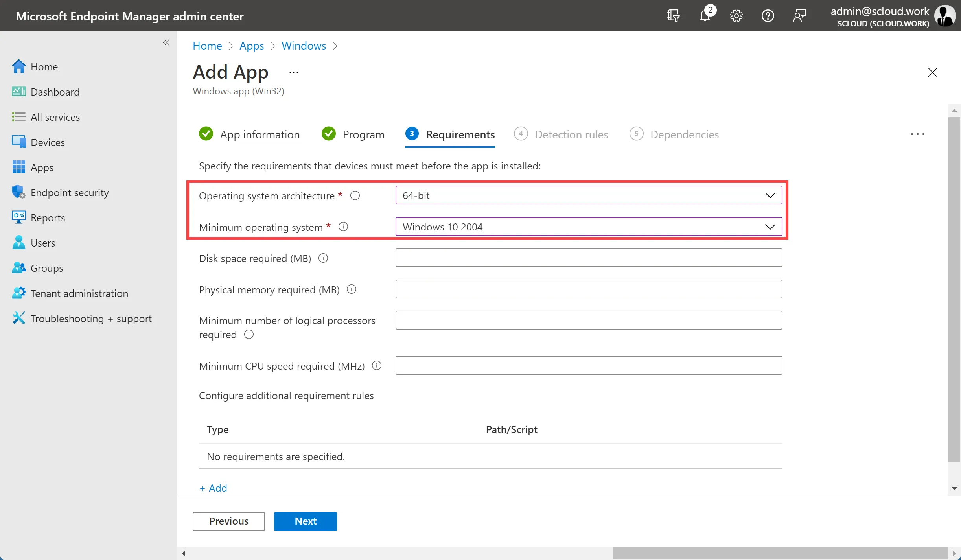This screenshot has width=961, height=560.
Task: Open the help question mark icon
Action: (x=768, y=16)
